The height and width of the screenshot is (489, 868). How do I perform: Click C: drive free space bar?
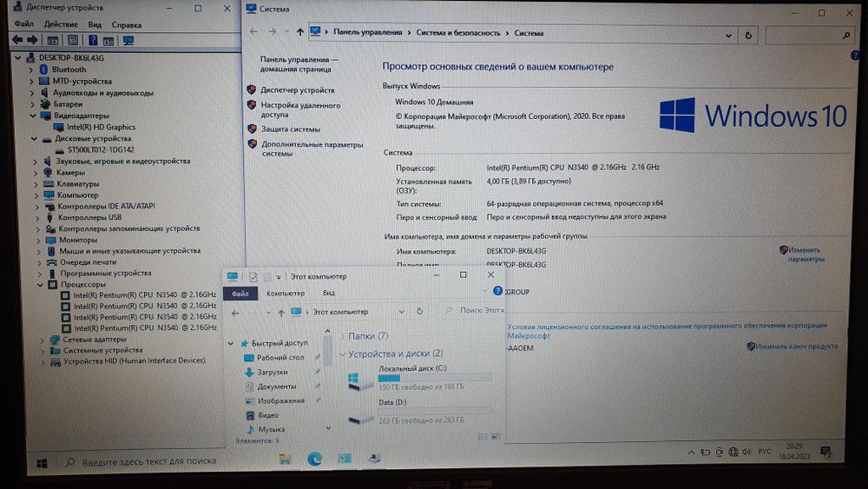tap(434, 378)
